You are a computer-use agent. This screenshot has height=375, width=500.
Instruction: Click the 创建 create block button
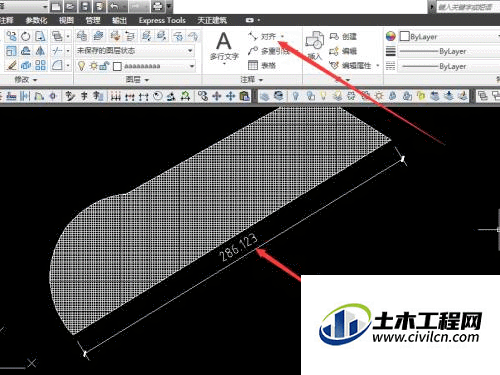(343, 36)
